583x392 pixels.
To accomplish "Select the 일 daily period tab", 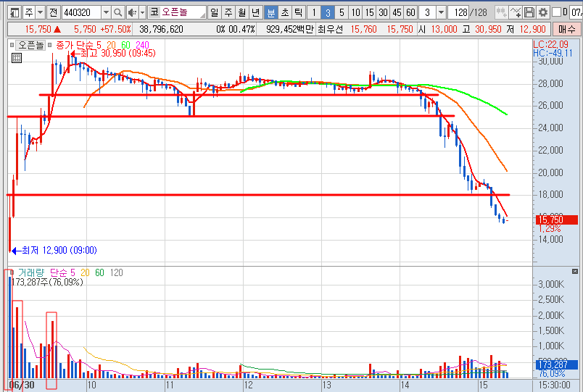I will pyautogui.click(x=214, y=12).
